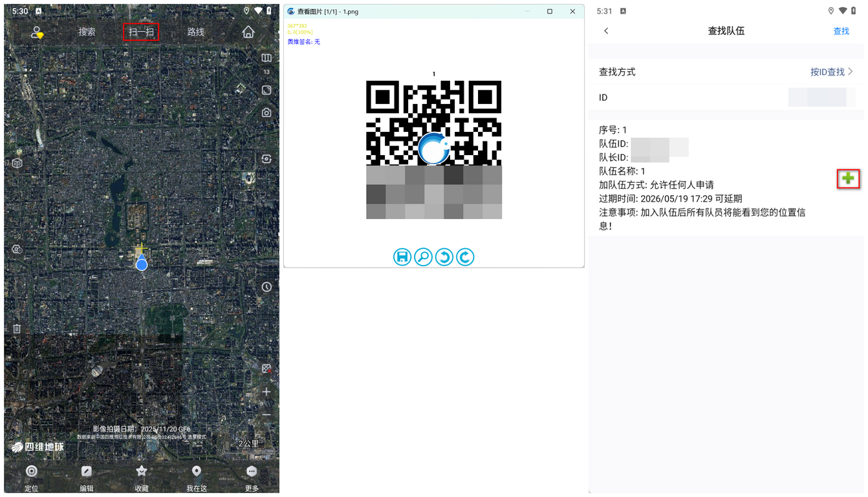This screenshot has height=497, width=868.
Task: Open the gear settings icon on the map
Action: pyautogui.click(x=17, y=249)
